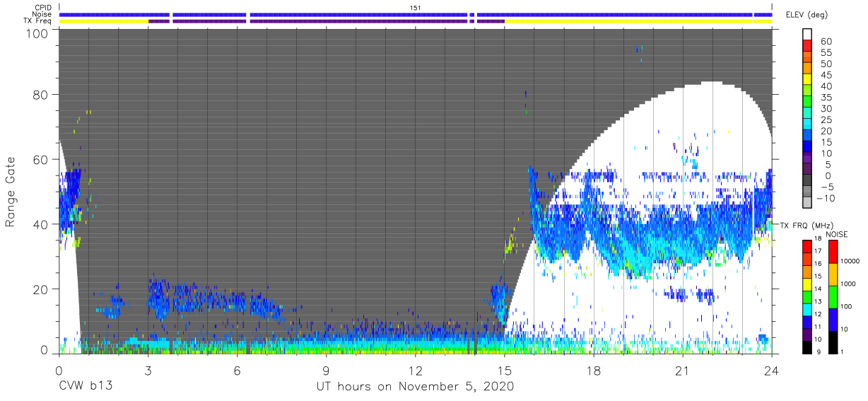Select the 'TX Freq' label above the plot
The height and width of the screenshot is (401, 868).
pyautogui.click(x=38, y=21)
